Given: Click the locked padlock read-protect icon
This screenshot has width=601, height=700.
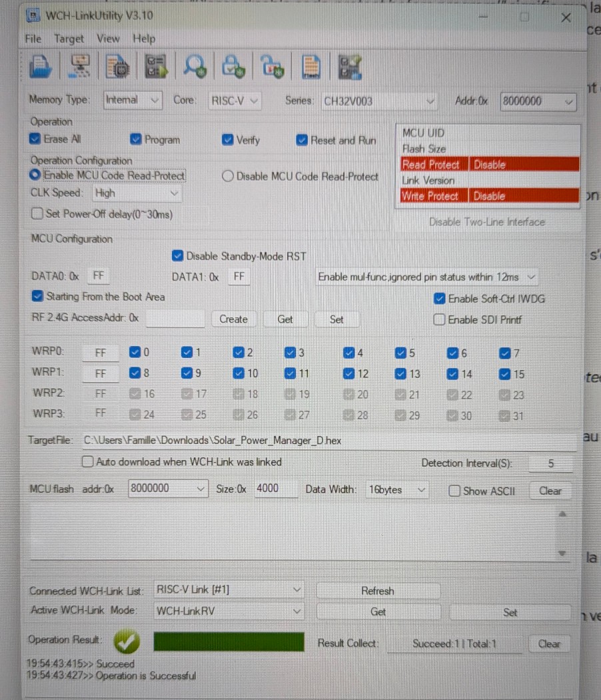Looking at the screenshot, I should click(x=234, y=67).
